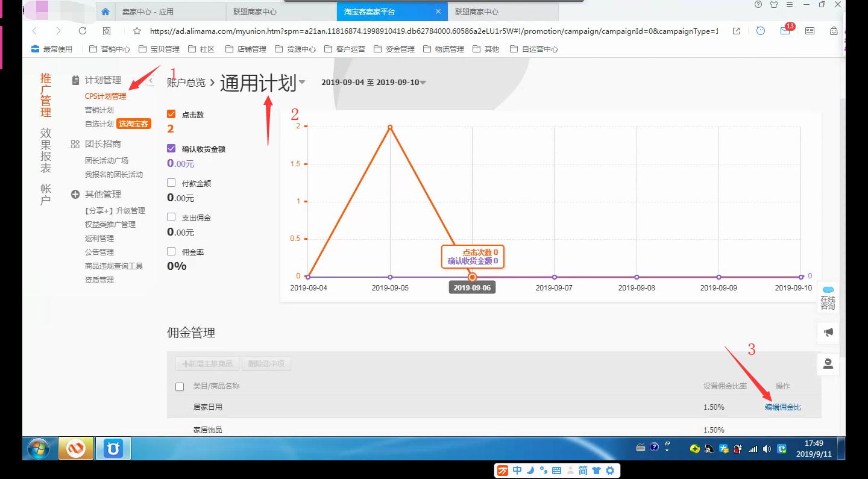Click the 编辑佣金比 link for 居家日用

pyautogui.click(x=782, y=407)
